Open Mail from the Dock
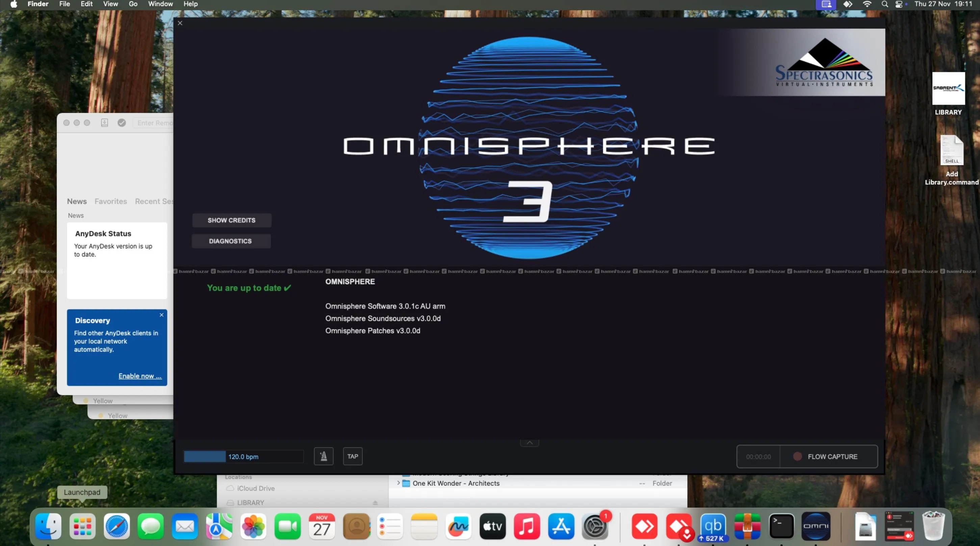This screenshot has height=546, width=980. (185, 526)
